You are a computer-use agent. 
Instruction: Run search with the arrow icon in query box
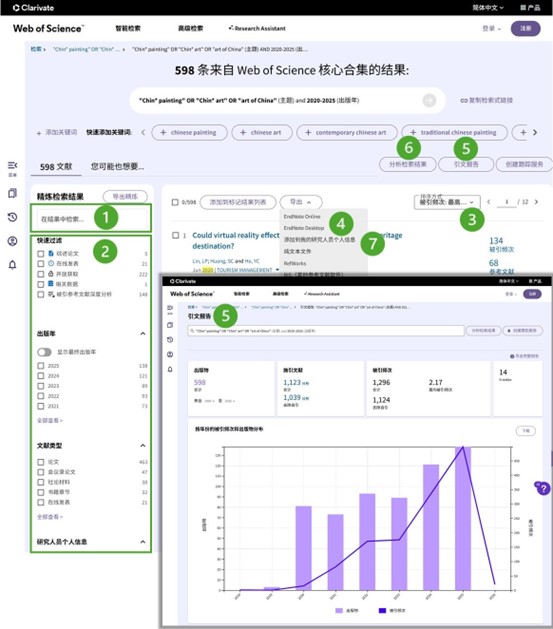tap(429, 100)
